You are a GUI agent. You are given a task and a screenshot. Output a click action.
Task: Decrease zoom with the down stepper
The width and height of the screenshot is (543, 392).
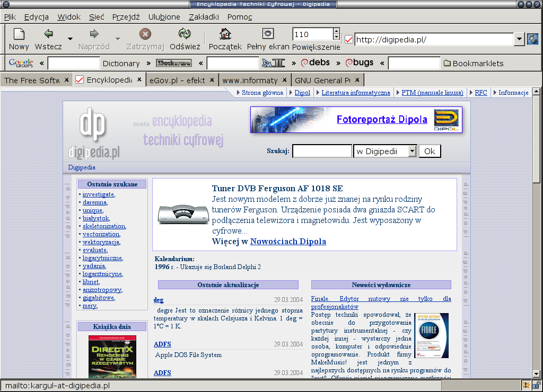coord(336,37)
